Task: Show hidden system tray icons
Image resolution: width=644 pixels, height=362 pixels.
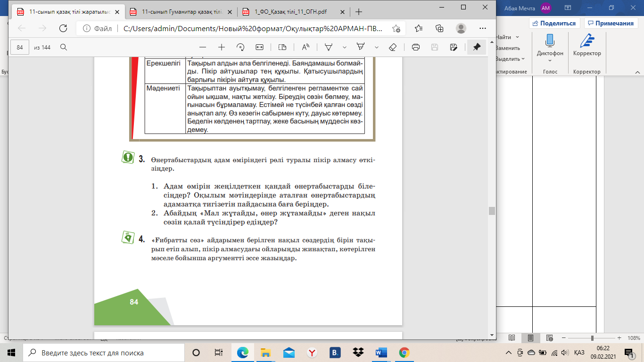Action: (509, 353)
